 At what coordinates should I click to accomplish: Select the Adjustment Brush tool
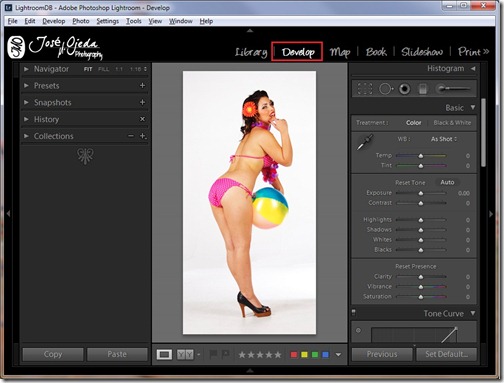tap(454, 89)
